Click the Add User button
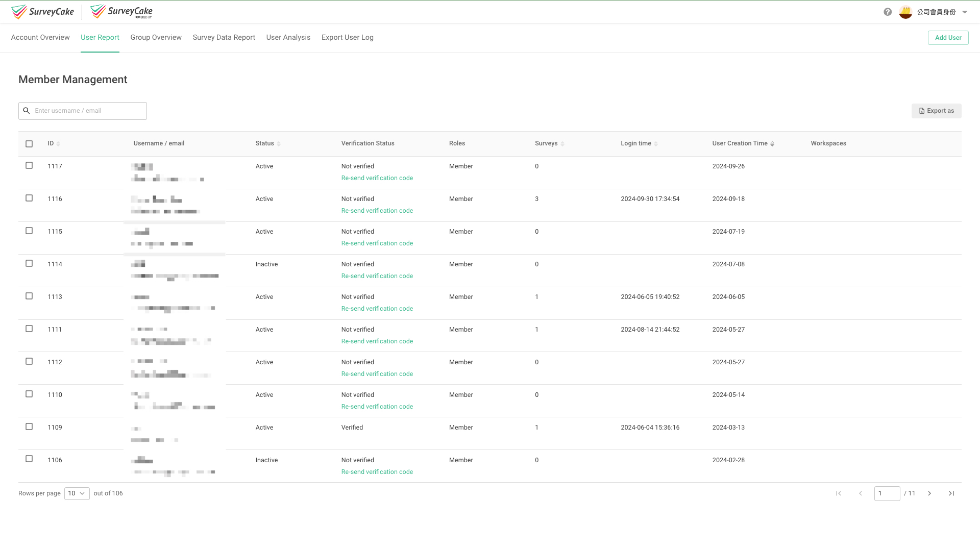This screenshot has height=551, width=980. pyautogui.click(x=948, y=38)
